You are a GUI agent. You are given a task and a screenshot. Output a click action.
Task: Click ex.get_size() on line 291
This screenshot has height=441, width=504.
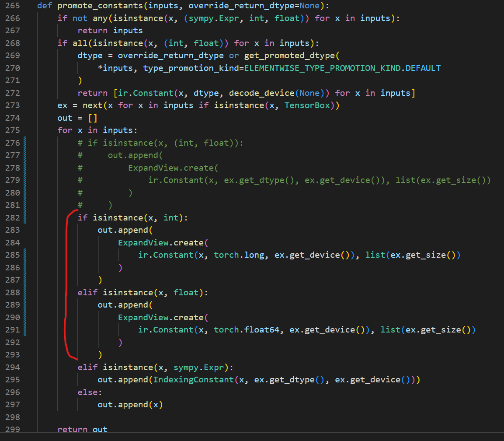(438, 330)
